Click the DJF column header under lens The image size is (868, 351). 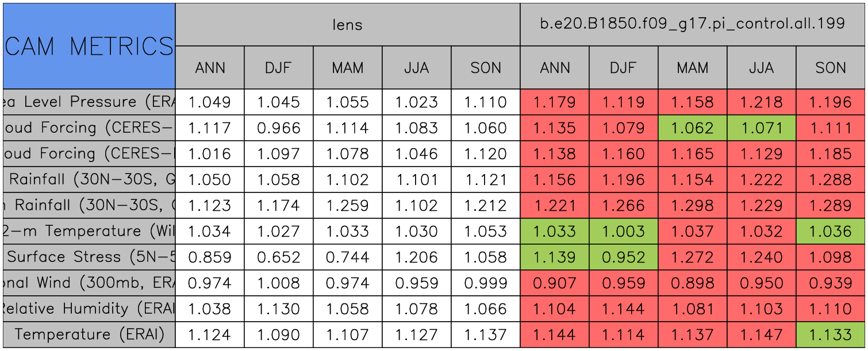click(279, 68)
